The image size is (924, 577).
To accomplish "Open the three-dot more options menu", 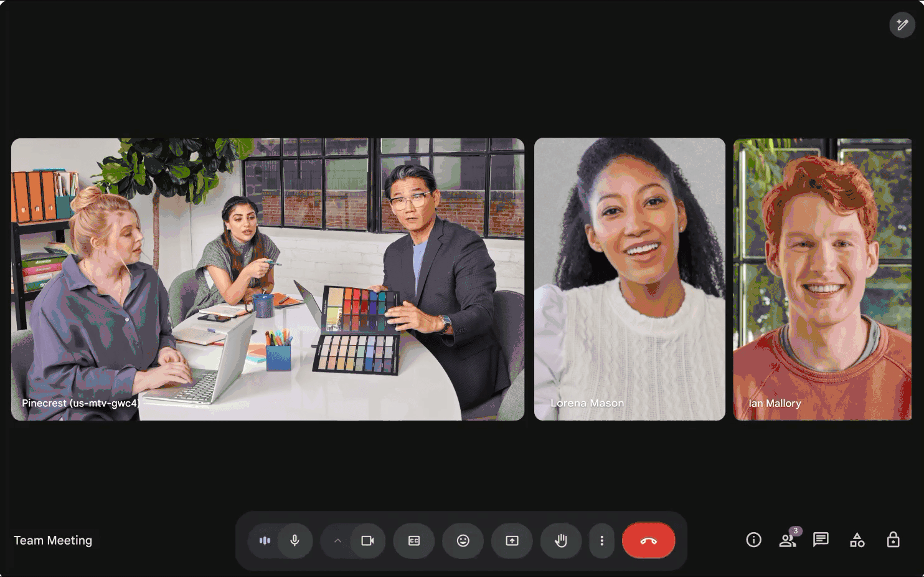I will point(601,540).
